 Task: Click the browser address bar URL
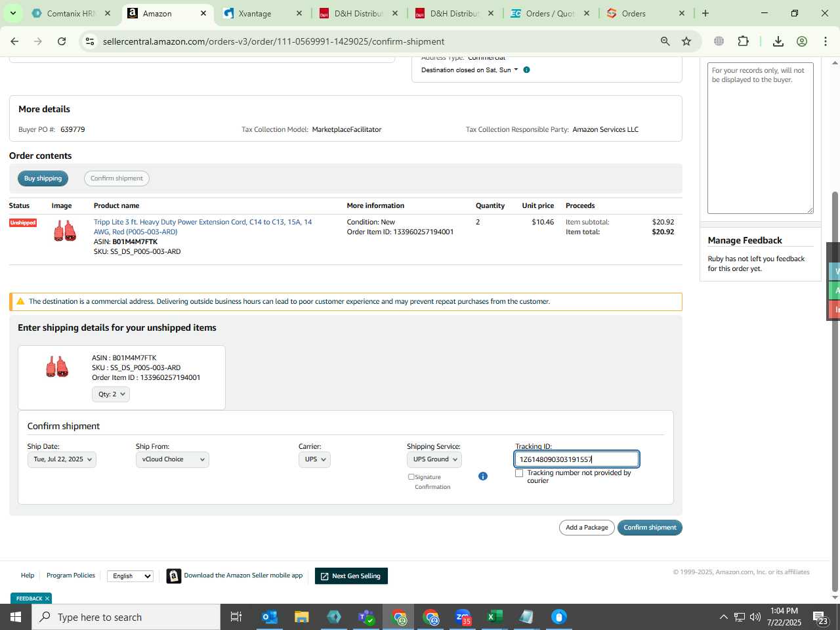[x=273, y=41]
